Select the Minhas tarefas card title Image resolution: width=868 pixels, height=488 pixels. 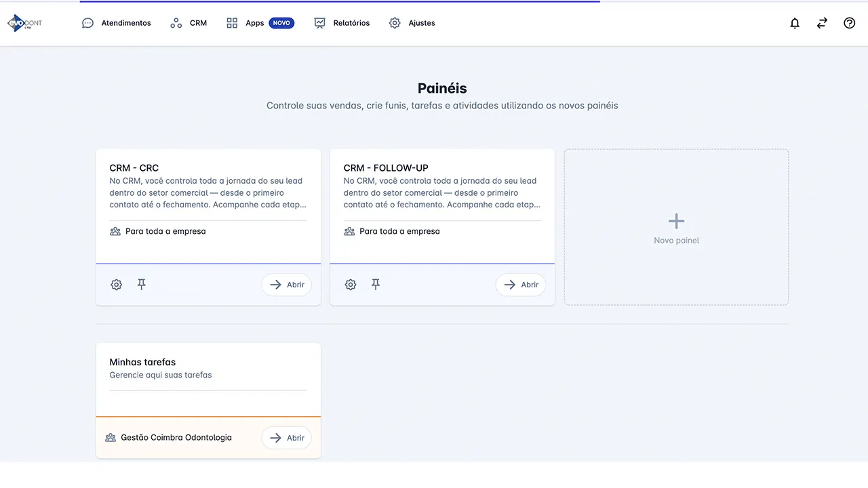(142, 363)
